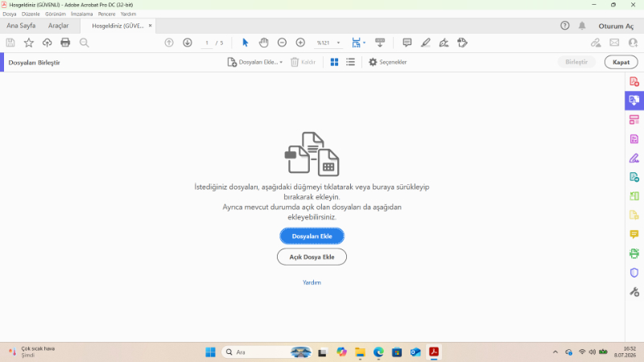Image resolution: width=644 pixels, height=362 pixels.
Task: Click the star bookmark icon
Action: point(29,43)
